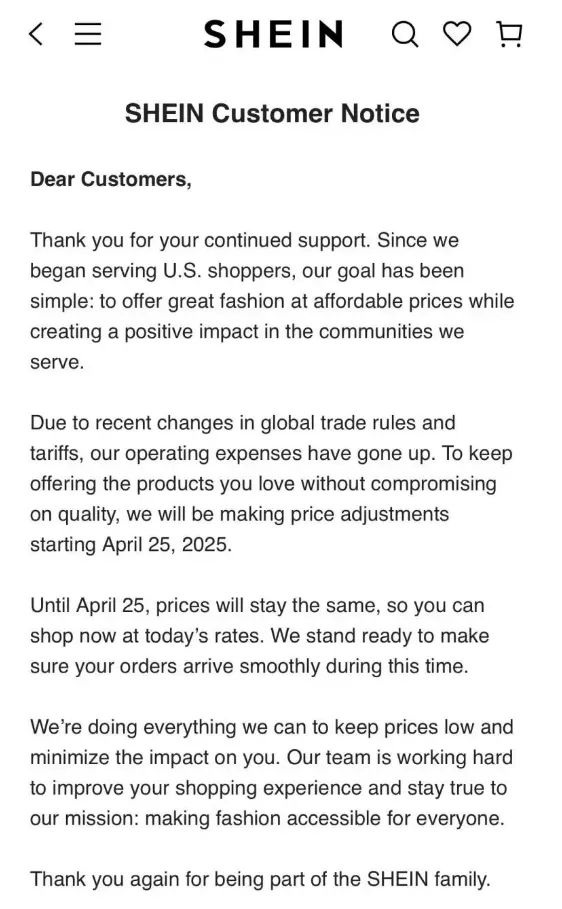Screen dimensions: 562x909
Task: Open the hamburger navigation menu
Action: pyautogui.click(x=88, y=34)
